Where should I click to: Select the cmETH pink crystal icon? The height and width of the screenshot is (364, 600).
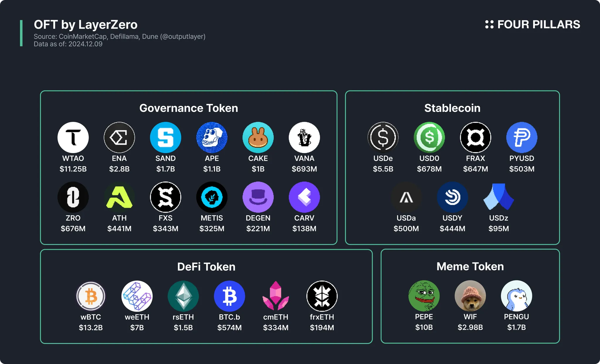(276, 296)
